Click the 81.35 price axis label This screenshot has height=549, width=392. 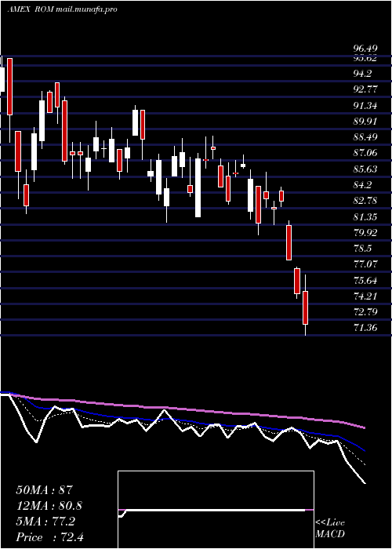pyautogui.click(x=365, y=217)
